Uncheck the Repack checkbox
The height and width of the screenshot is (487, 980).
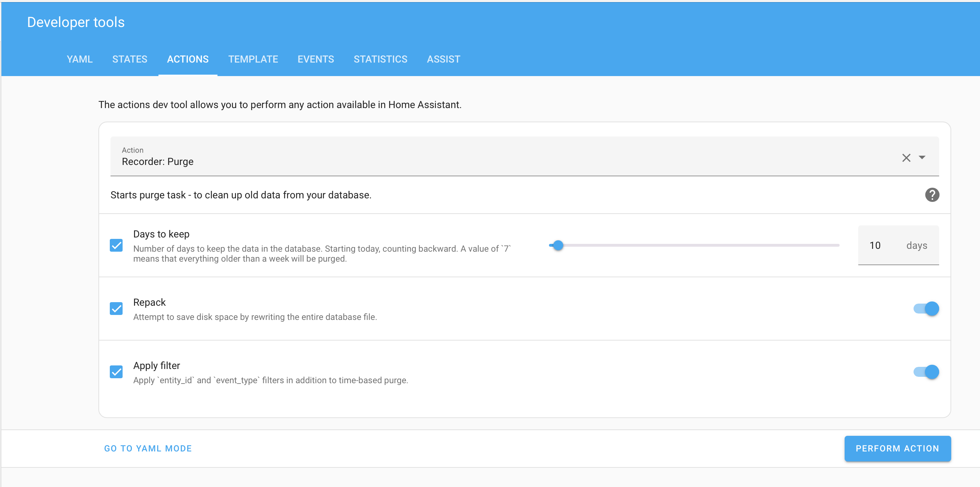116,309
